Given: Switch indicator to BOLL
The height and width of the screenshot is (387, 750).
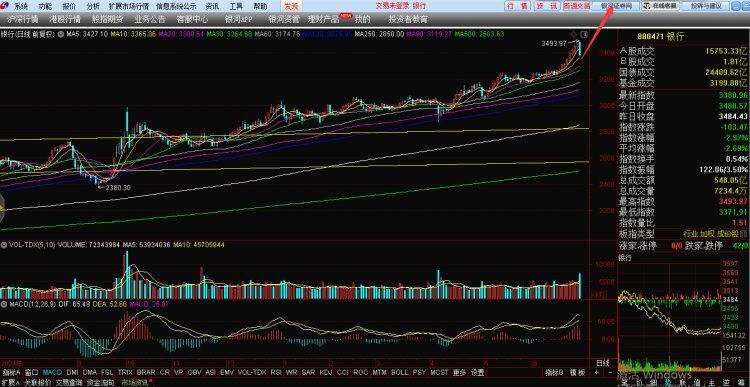Looking at the screenshot, I should pos(399,372).
